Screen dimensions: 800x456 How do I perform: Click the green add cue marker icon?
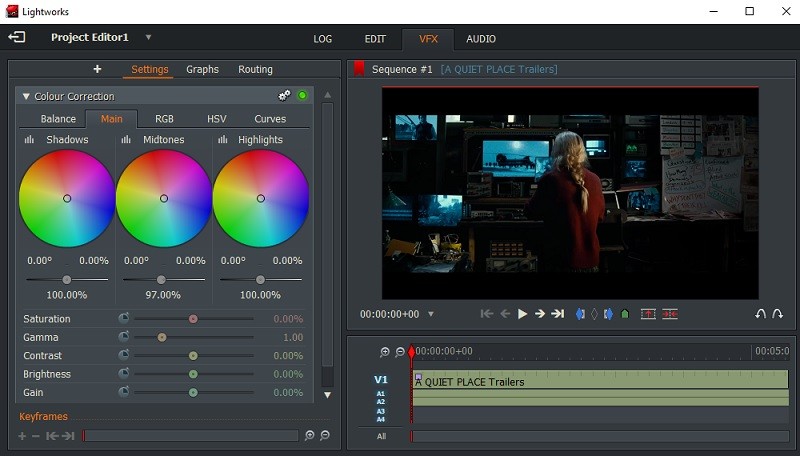pos(625,314)
